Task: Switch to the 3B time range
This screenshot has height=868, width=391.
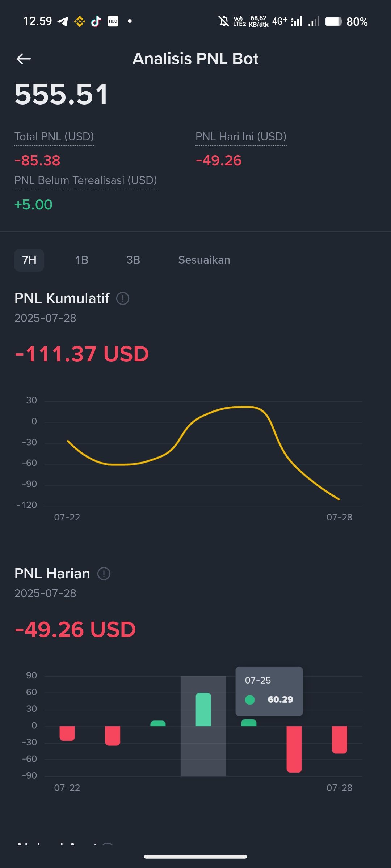Action: (133, 260)
